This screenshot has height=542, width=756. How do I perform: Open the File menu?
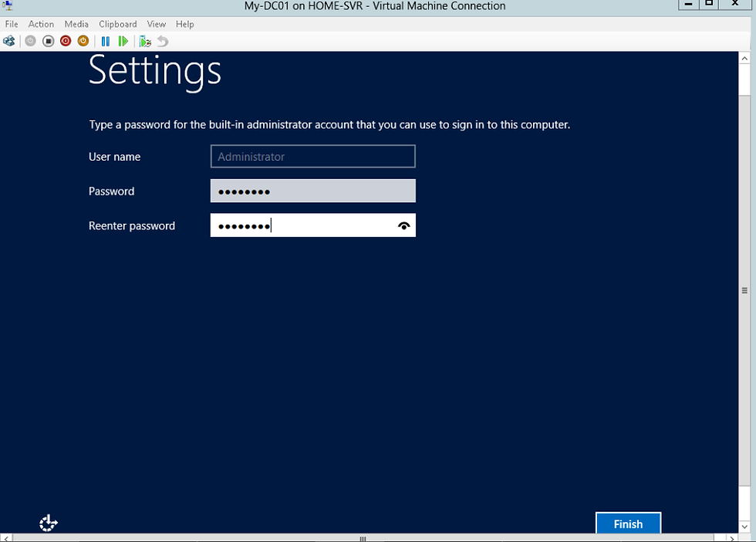[x=12, y=24]
